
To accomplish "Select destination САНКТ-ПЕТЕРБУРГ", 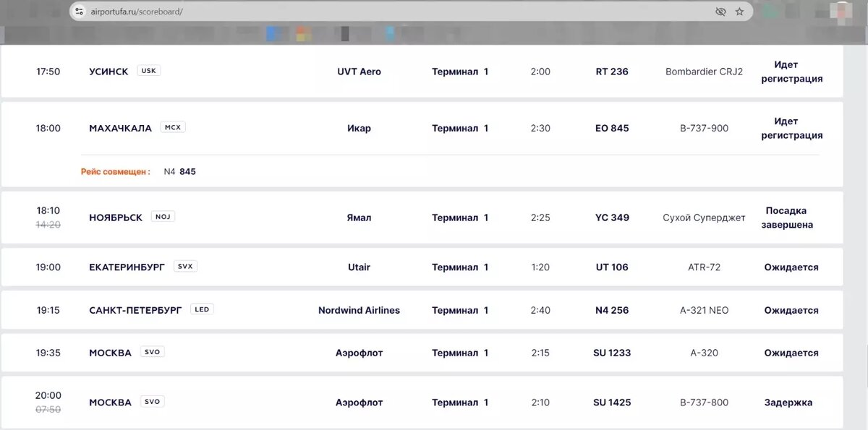I will (135, 310).
